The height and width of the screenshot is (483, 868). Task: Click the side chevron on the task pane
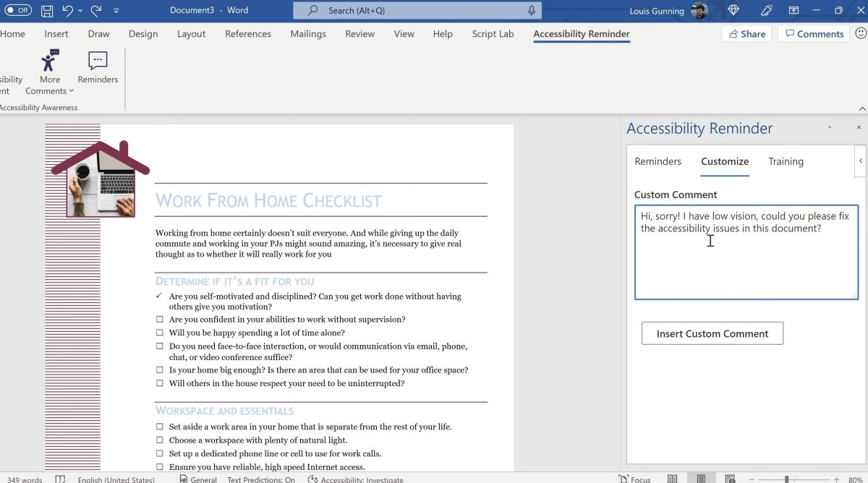click(x=861, y=161)
